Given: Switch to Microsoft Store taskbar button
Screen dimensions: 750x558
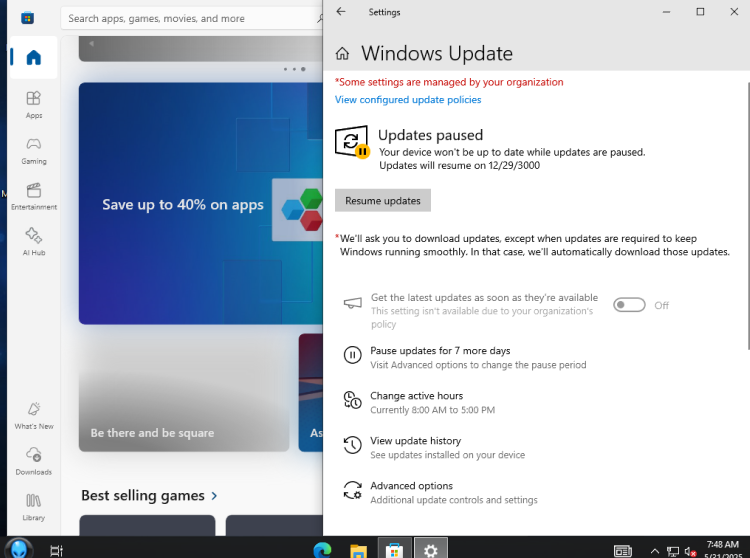Looking at the screenshot, I should (x=394, y=549).
